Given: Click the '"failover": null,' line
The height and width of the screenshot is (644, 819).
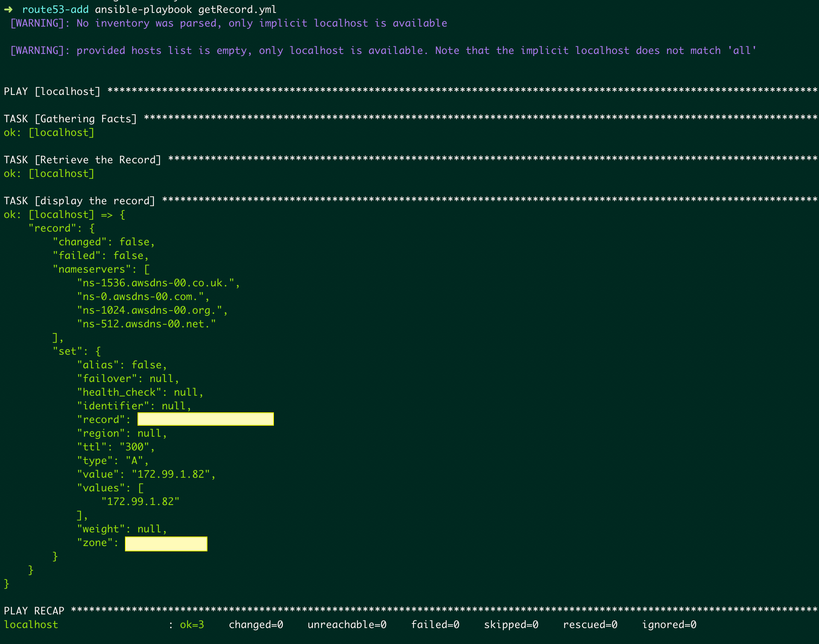Looking at the screenshot, I should pyautogui.click(x=128, y=379).
